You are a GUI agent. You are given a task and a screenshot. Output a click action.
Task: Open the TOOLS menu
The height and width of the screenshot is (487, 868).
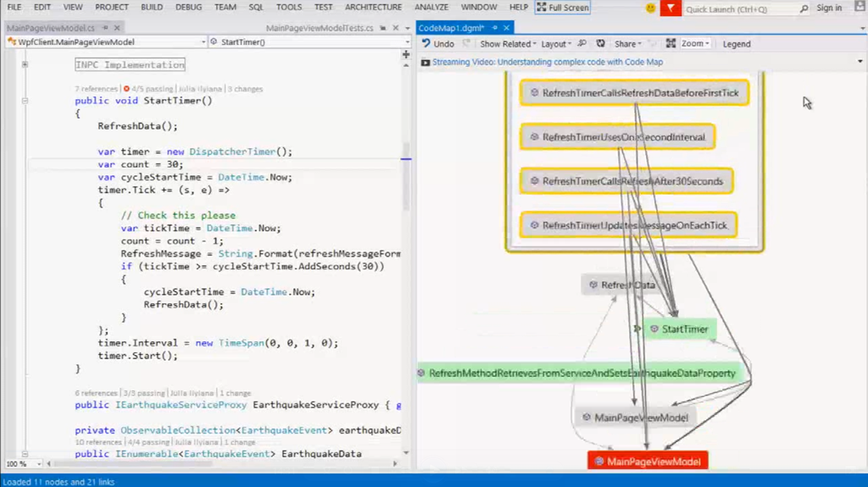(x=289, y=7)
